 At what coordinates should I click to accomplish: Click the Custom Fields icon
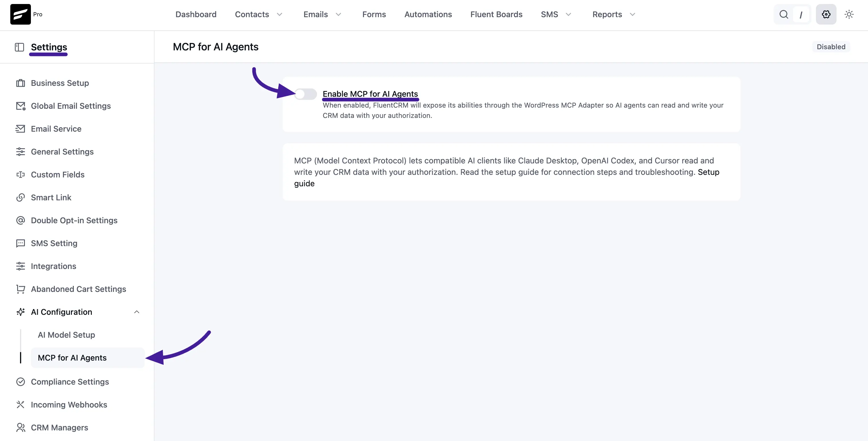click(x=21, y=175)
